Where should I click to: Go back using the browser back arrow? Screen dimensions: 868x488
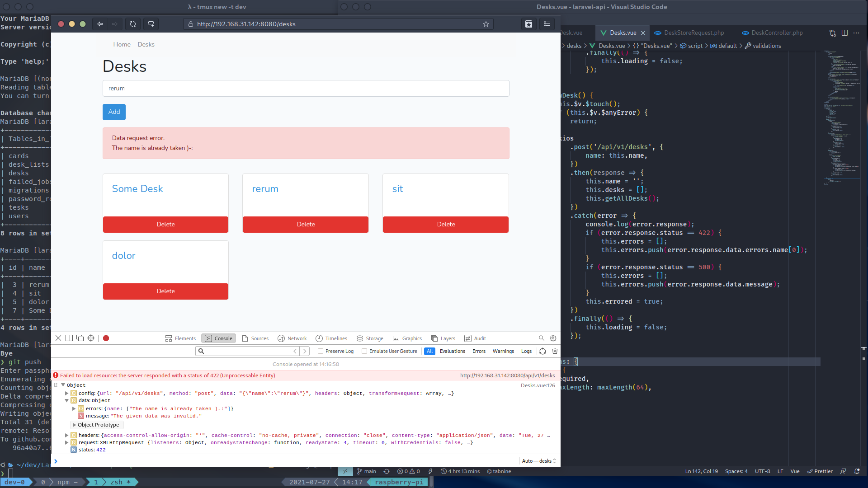click(x=100, y=24)
